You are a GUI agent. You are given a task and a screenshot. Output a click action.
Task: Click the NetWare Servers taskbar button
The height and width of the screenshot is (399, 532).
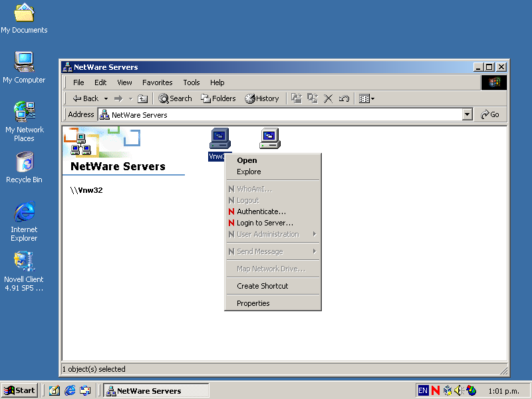point(156,391)
